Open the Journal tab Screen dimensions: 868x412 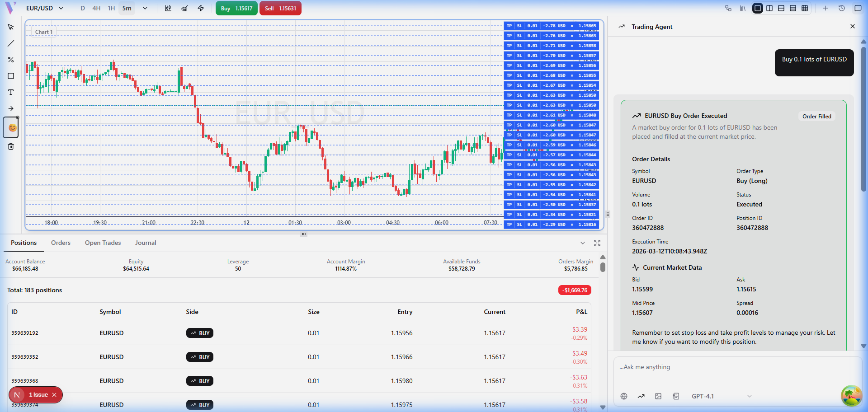pos(146,243)
